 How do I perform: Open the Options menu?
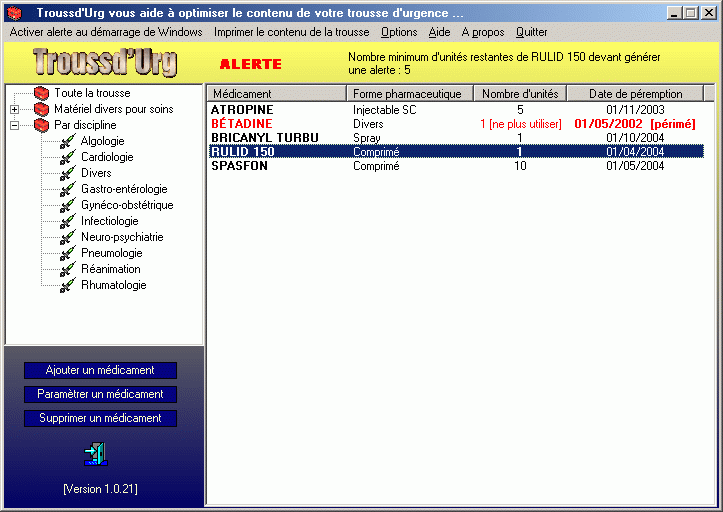399,32
